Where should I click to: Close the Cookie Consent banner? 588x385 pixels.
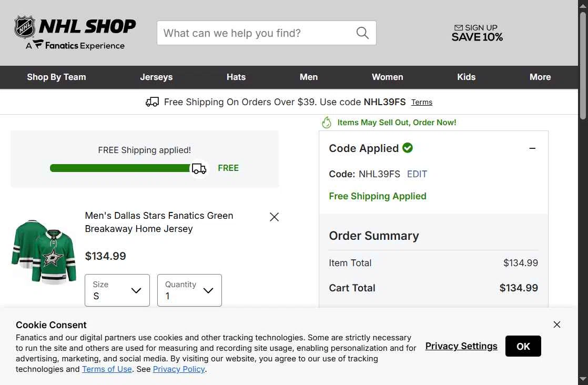click(557, 325)
